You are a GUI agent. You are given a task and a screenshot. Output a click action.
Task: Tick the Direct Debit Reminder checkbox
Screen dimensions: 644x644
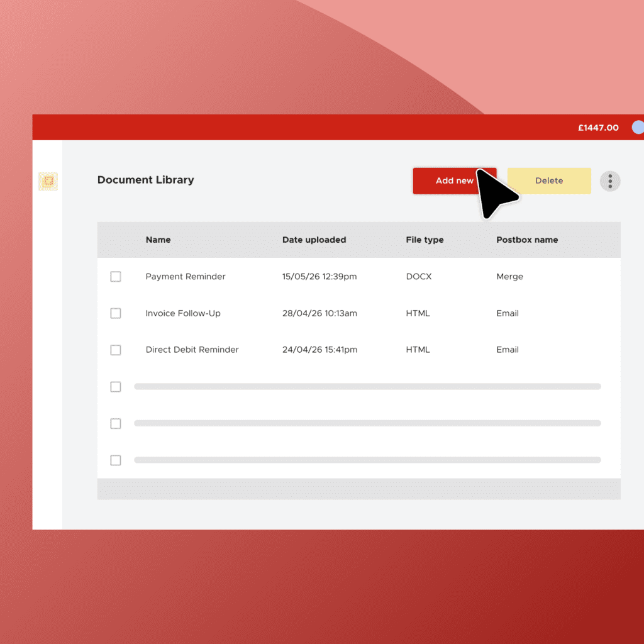tap(116, 350)
